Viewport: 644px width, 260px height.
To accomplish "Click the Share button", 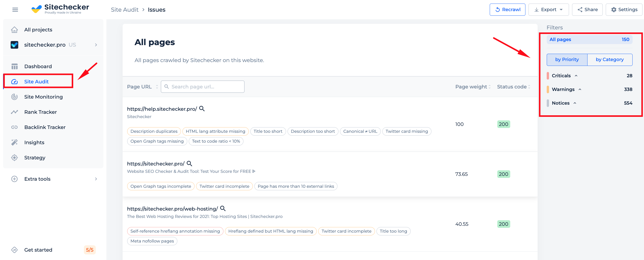I will point(587,10).
